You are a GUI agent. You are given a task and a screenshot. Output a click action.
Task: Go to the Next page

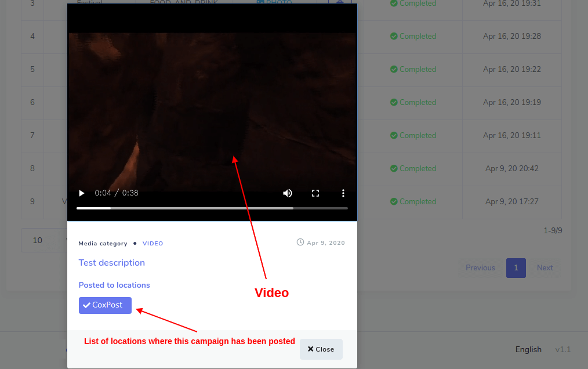pos(545,268)
